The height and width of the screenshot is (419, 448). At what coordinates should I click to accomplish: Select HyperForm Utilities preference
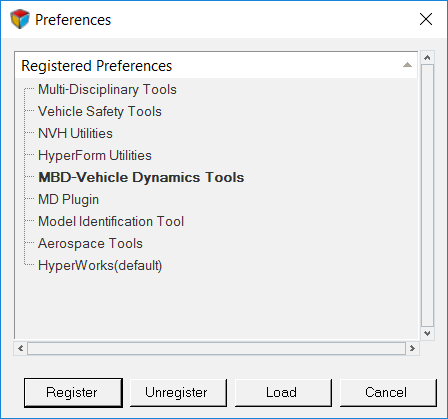point(95,155)
